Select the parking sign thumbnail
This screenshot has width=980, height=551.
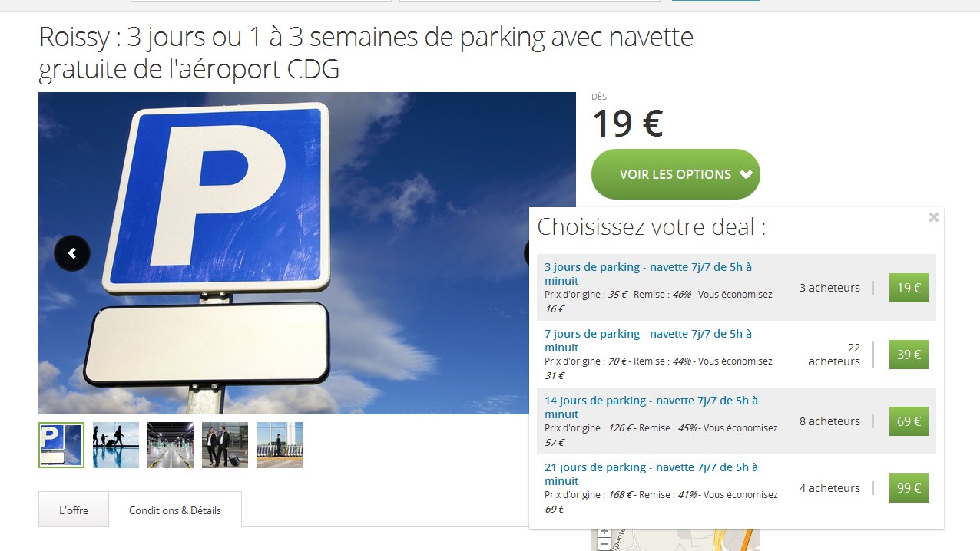point(61,445)
